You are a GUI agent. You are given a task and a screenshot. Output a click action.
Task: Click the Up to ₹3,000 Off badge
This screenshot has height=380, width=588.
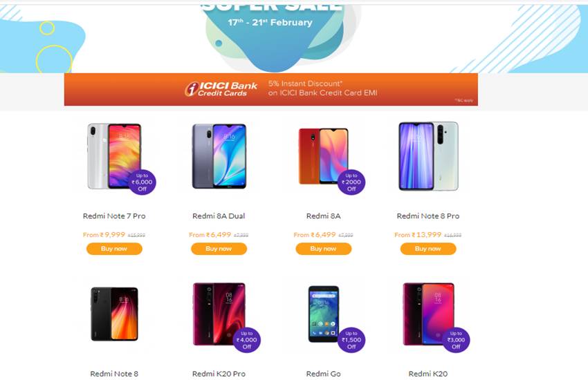(456, 340)
